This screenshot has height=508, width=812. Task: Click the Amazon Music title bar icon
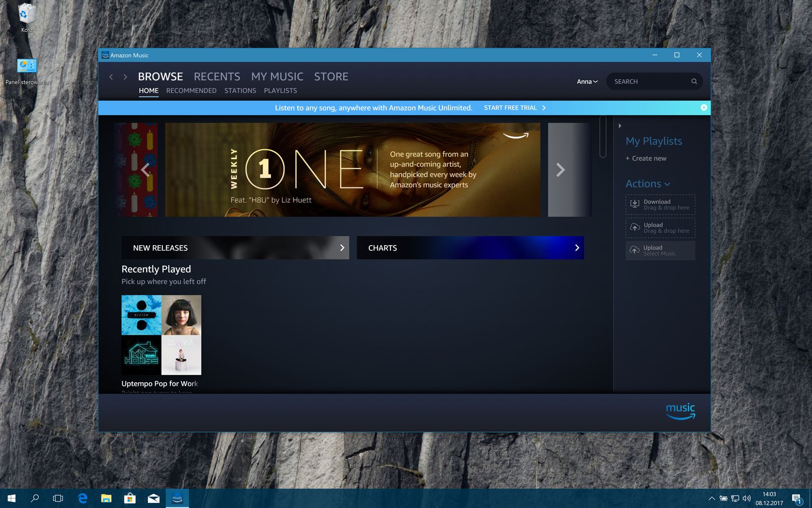105,55
